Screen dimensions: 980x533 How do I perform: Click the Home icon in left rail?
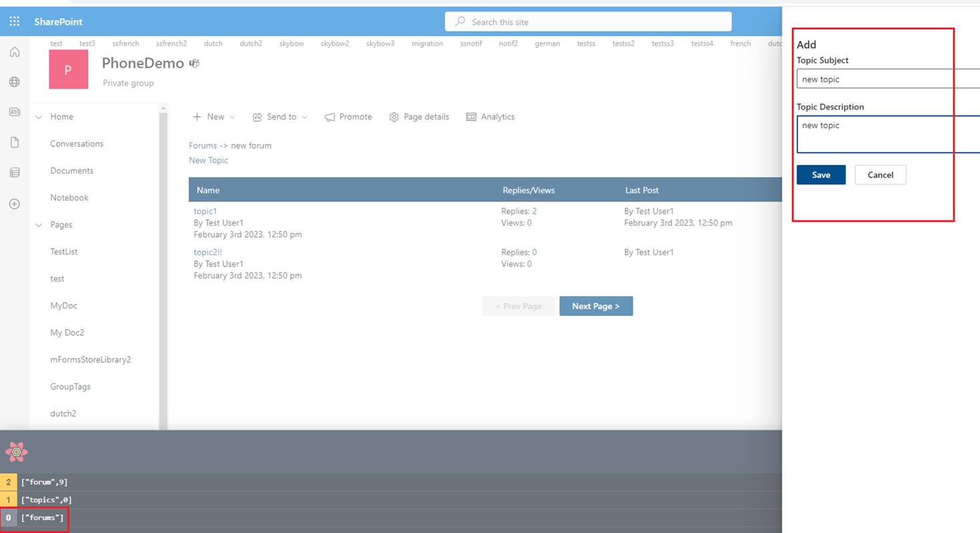click(x=15, y=52)
